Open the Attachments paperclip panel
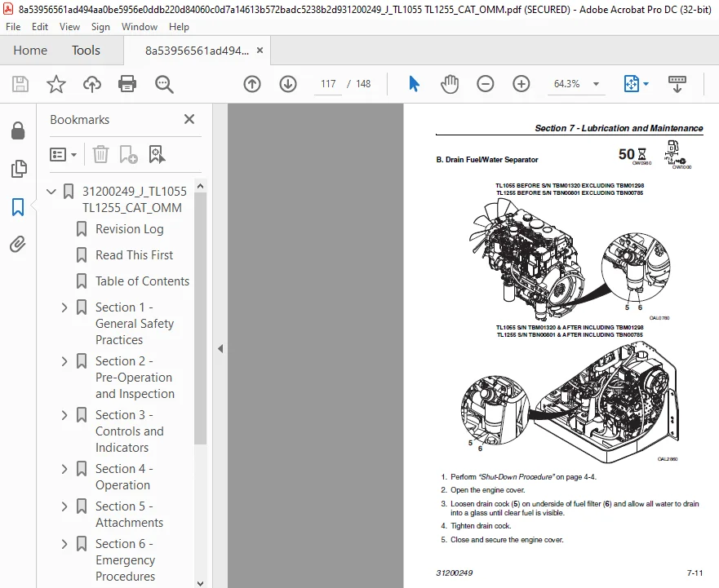Screen dimensions: 719x588 pos(18,245)
